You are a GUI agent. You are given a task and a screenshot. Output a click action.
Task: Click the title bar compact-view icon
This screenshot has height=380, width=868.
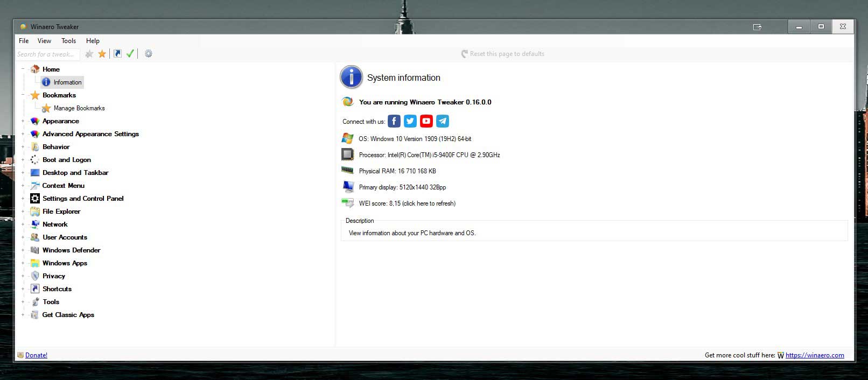[x=757, y=27]
